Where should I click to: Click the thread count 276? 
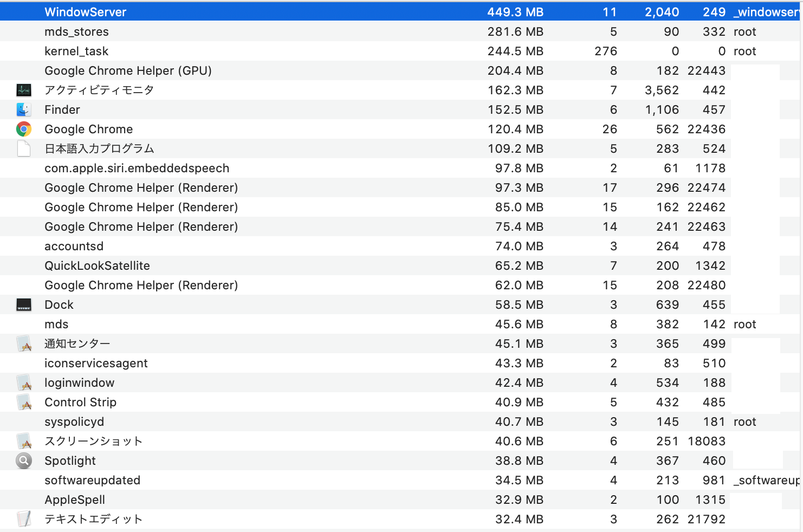606,51
